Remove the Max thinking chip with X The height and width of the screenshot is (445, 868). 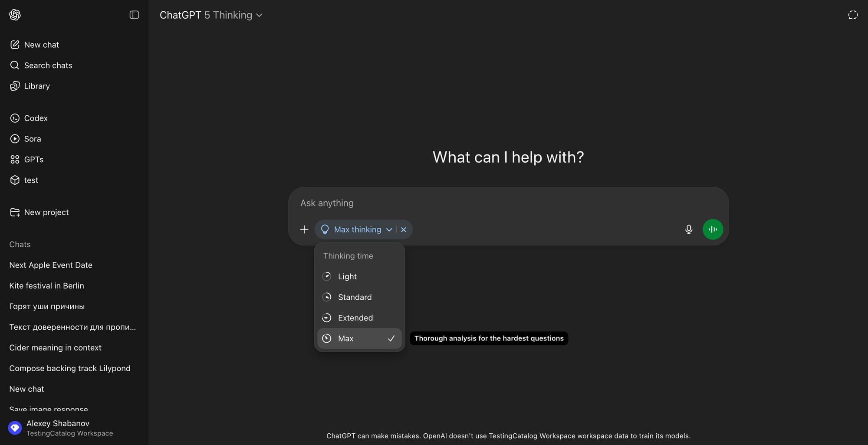(x=404, y=229)
